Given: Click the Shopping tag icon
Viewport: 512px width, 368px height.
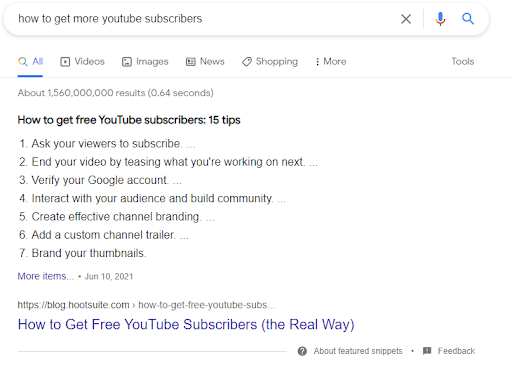Looking at the screenshot, I should [x=247, y=62].
